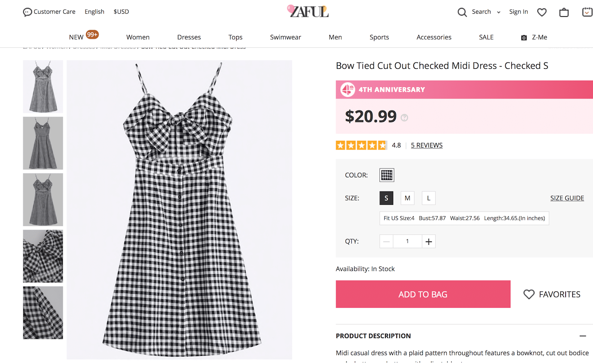Select size M
This screenshot has width=593, height=364.
click(407, 198)
